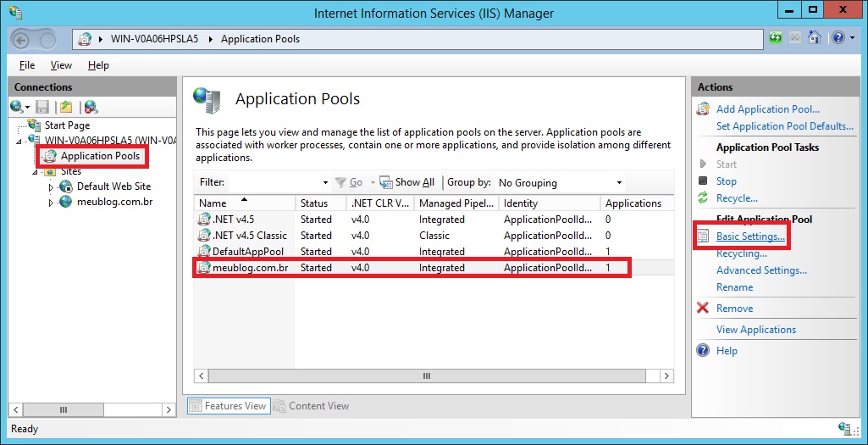The image size is (868, 445).
Task: Click the pool list horizontal scrollbar thumb
Action: (x=427, y=375)
